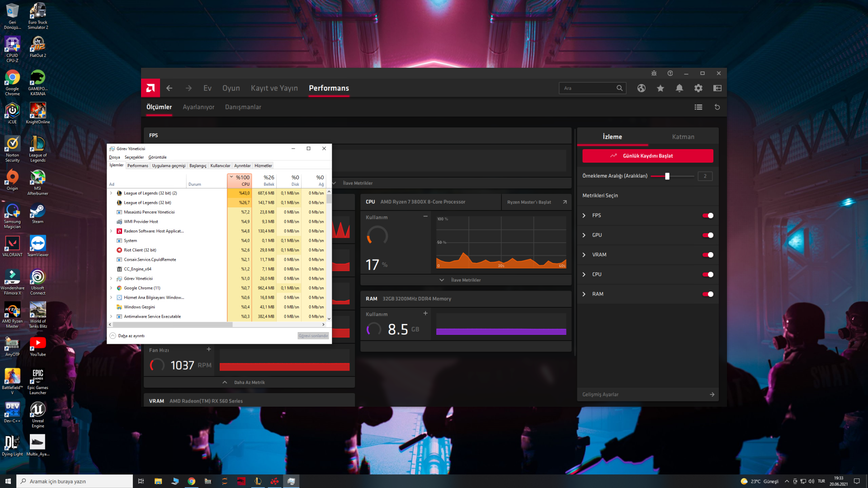
Task: Disable the VRAM metric toggle
Action: (x=708, y=255)
